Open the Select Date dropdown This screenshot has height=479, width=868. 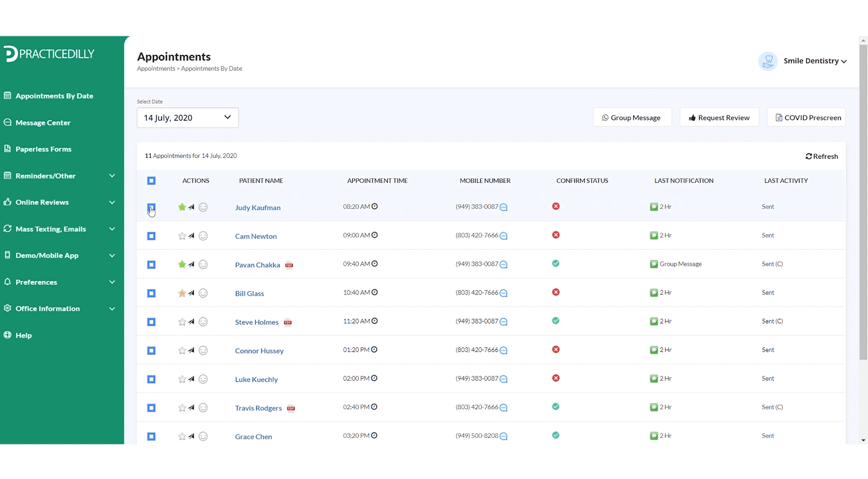click(x=188, y=117)
